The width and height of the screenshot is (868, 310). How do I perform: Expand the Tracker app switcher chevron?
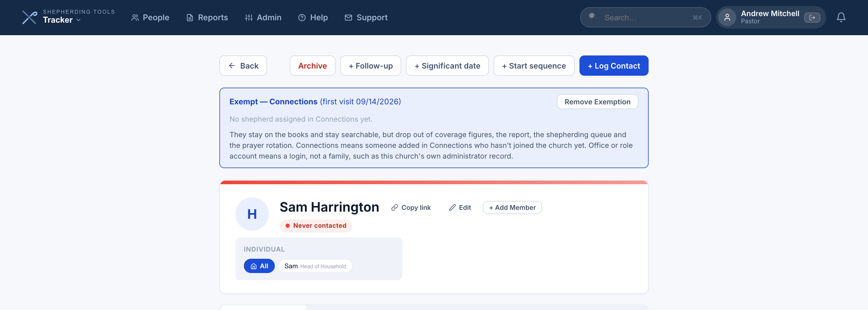tap(78, 20)
